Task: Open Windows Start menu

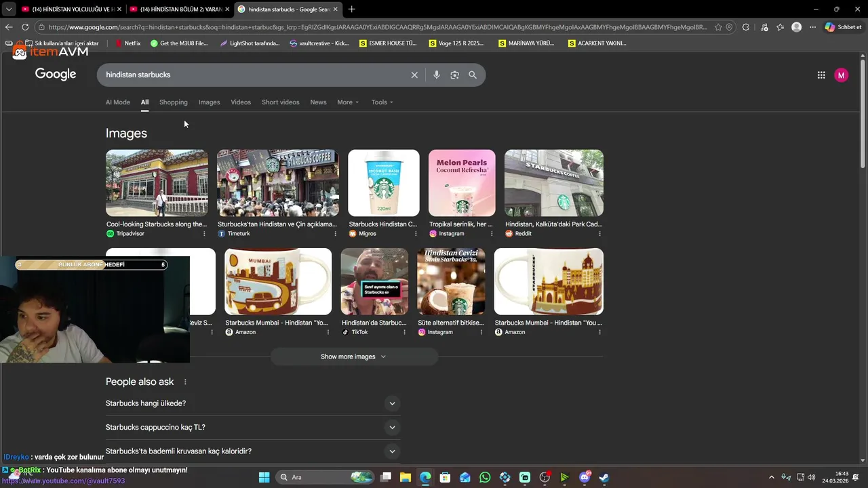Action: tap(264, 477)
